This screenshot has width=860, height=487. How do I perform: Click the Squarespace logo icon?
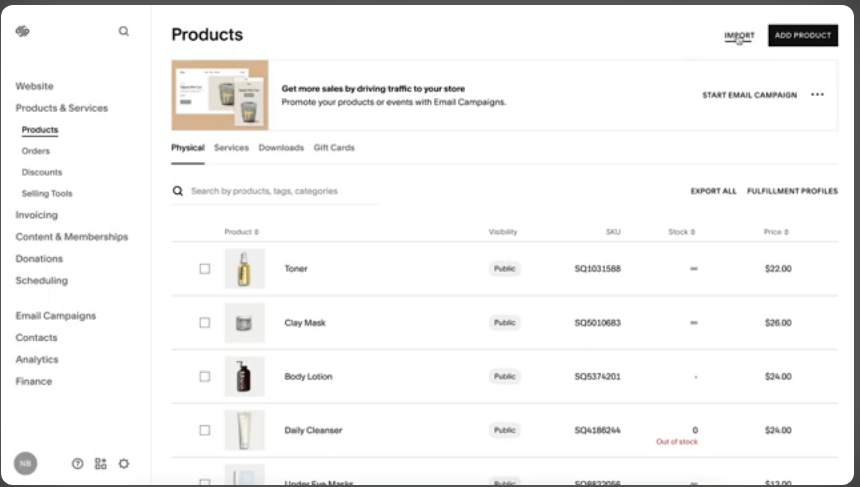[x=22, y=31]
